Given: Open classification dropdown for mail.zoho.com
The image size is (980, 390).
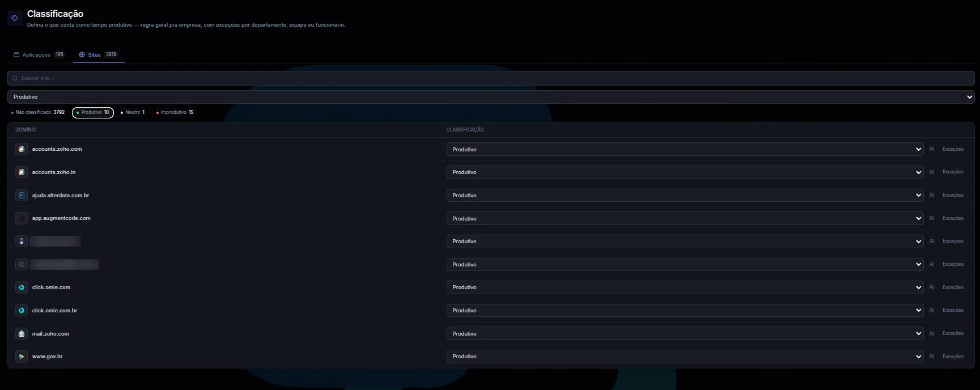Looking at the screenshot, I should [685, 334].
